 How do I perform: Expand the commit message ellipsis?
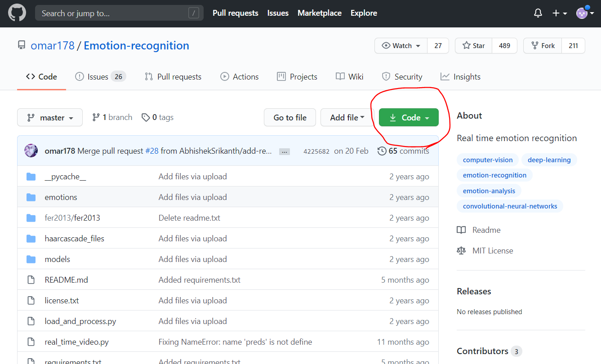coord(284,152)
